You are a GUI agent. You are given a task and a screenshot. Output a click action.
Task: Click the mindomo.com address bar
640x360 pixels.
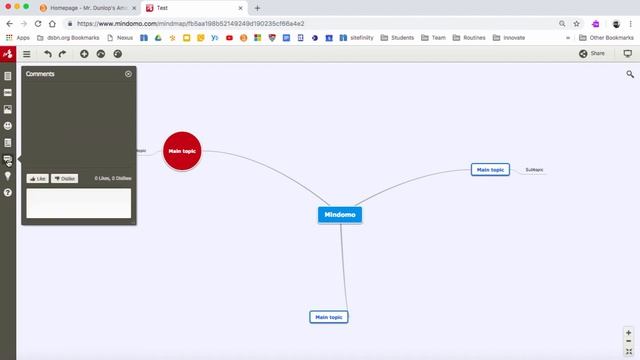pos(310,24)
